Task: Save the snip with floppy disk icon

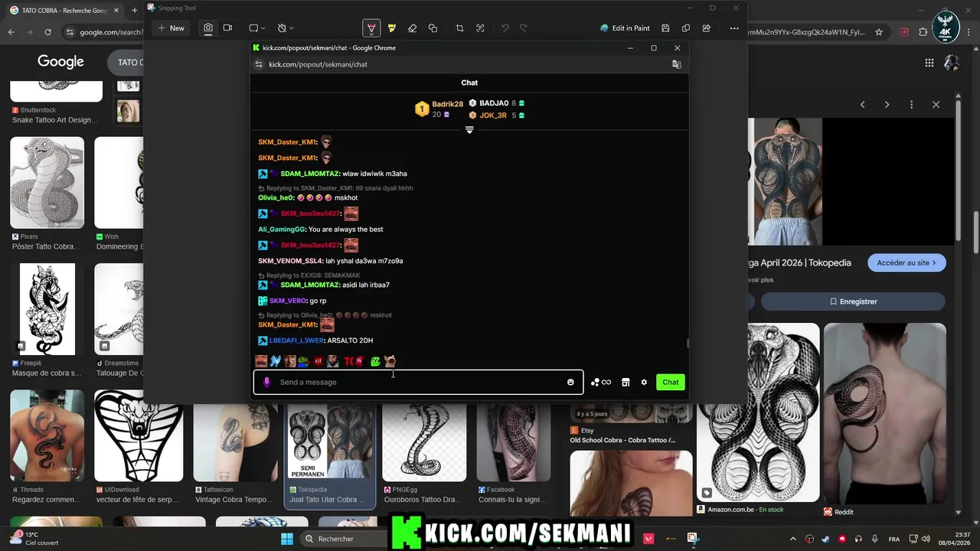Action: (665, 28)
